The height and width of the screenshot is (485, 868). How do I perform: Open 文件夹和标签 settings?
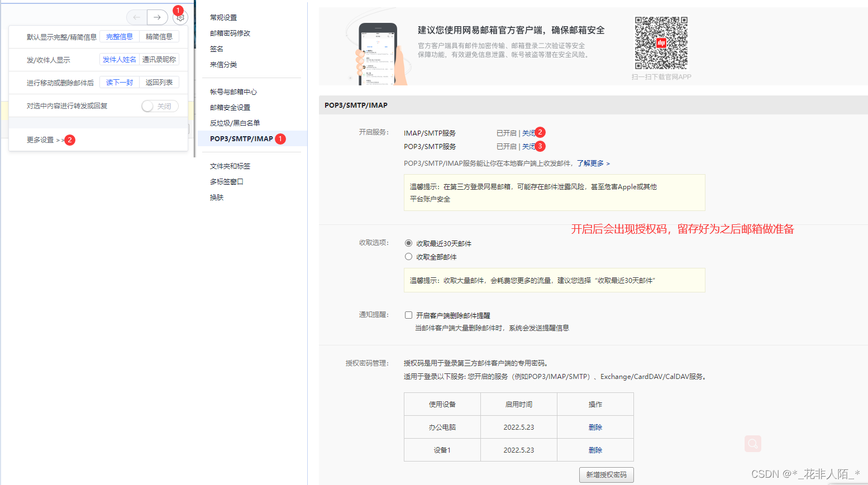coord(230,166)
